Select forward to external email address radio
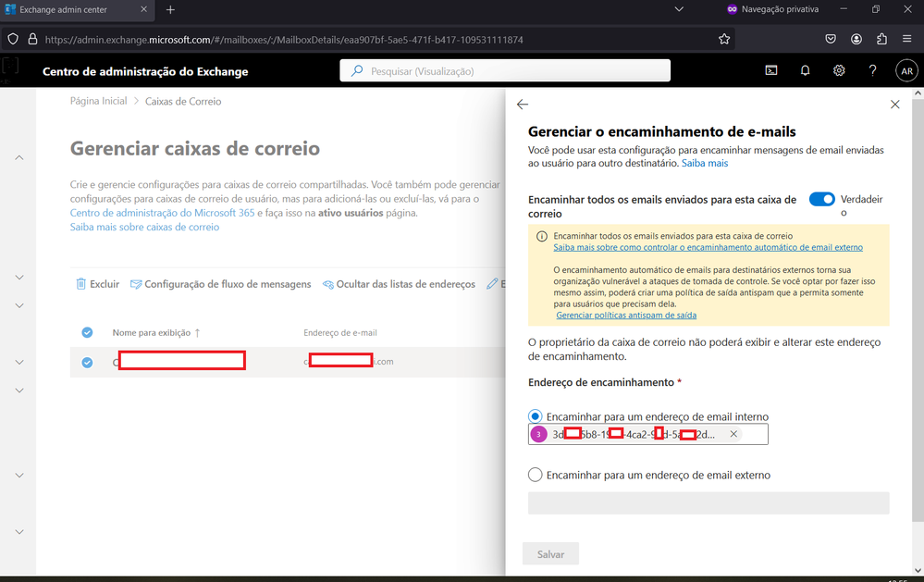This screenshot has width=924, height=582. [536, 475]
